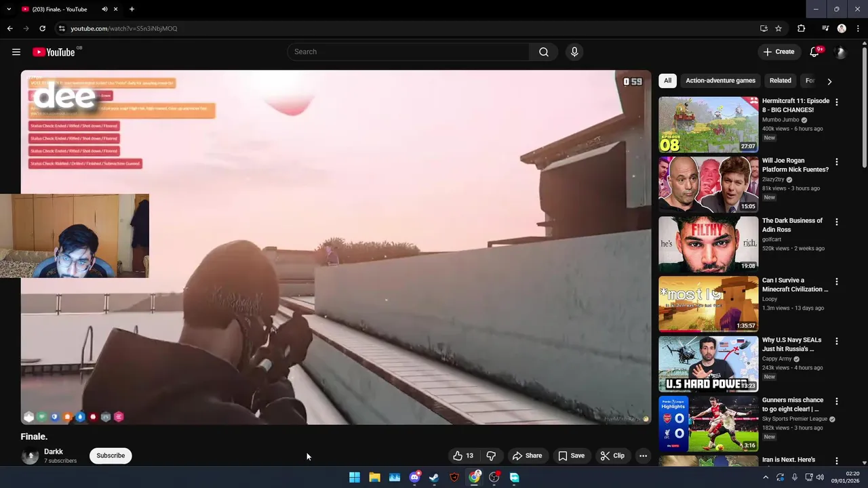Show hidden system tray icons
This screenshot has width=868, height=488.
pos(766,478)
